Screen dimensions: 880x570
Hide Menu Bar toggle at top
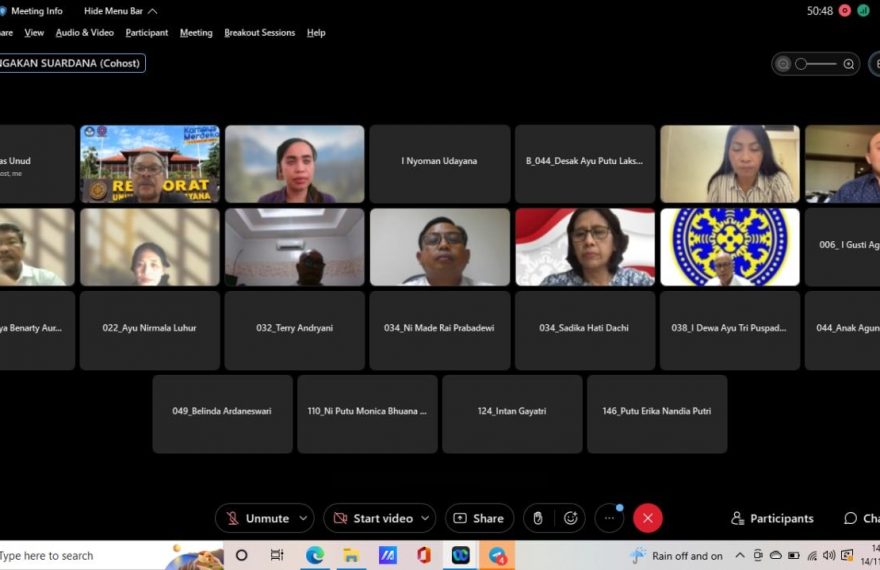click(120, 11)
